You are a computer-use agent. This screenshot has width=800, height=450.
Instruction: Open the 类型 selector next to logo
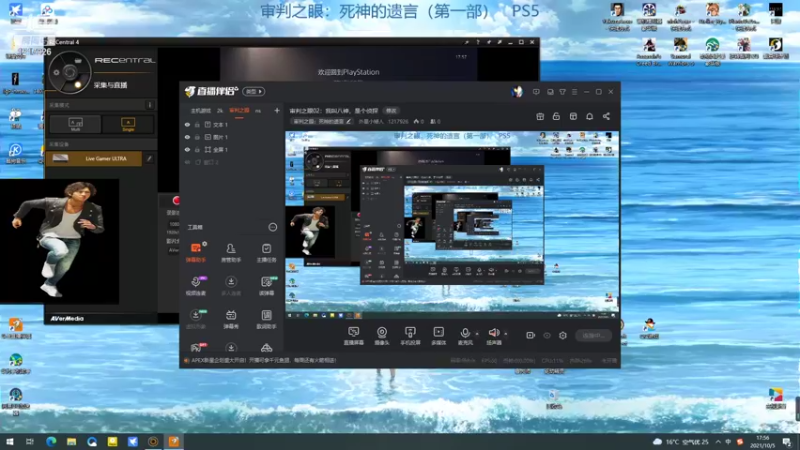254,92
